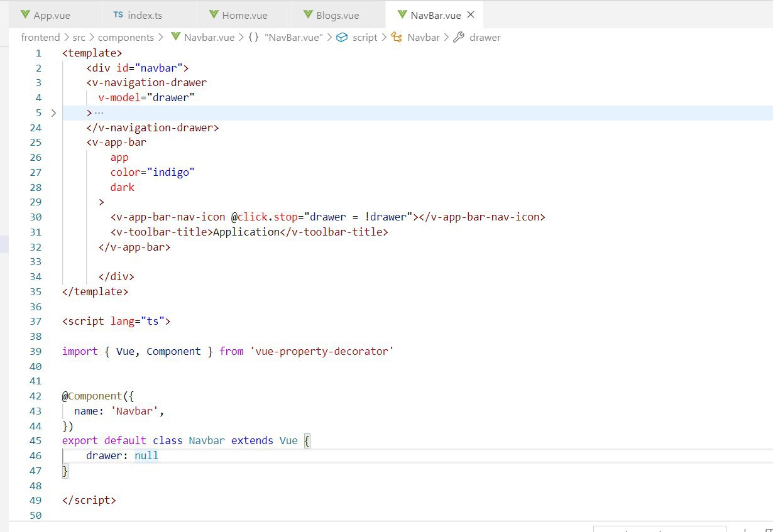Click the Vue icon on App.vue tab
The height and width of the screenshot is (532, 773).
(25, 14)
